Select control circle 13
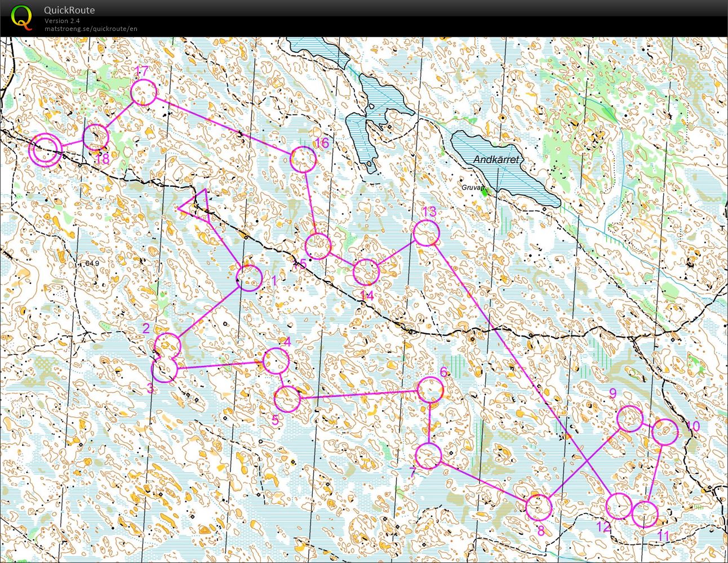This screenshot has width=728, height=563. point(427,233)
